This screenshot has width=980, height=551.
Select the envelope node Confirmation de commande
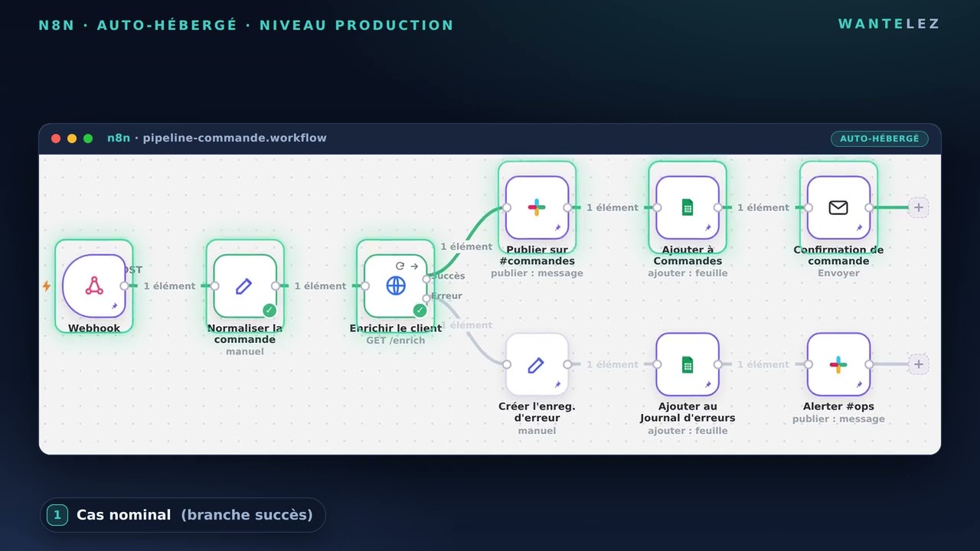pyautogui.click(x=838, y=207)
